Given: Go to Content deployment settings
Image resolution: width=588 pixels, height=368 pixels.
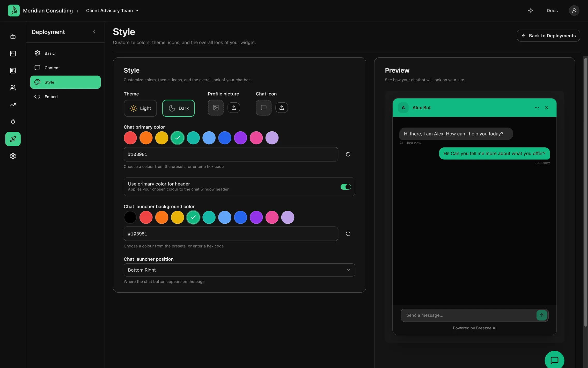Looking at the screenshot, I should click(65, 68).
